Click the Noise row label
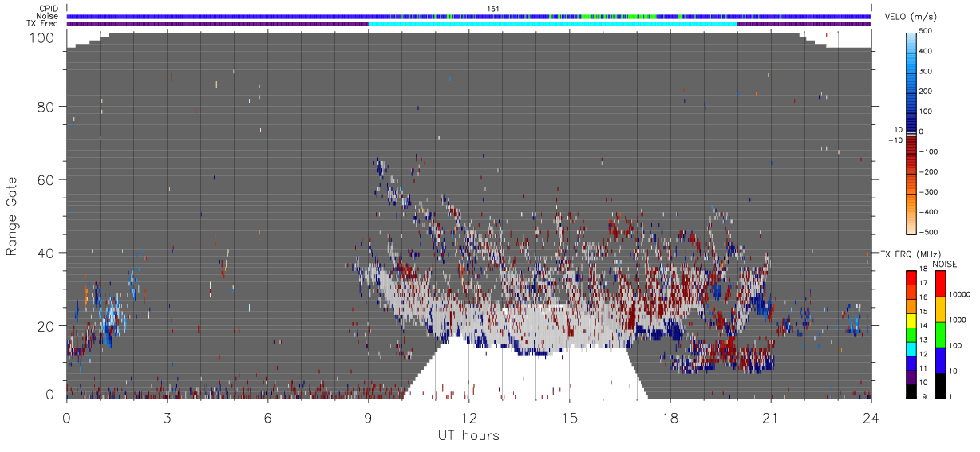The height and width of the screenshot is (452, 980). [x=48, y=16]
